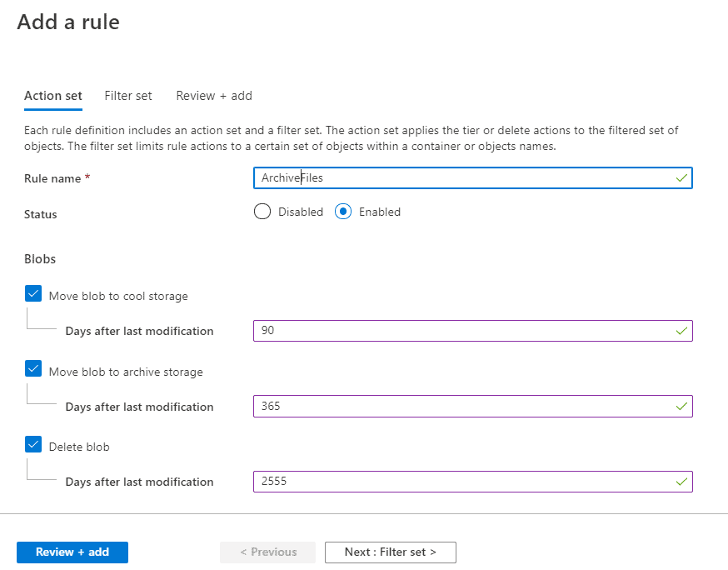Screen dimensions: 728x570
Task: Go to Next : Filter set
Action: point(391,552)
